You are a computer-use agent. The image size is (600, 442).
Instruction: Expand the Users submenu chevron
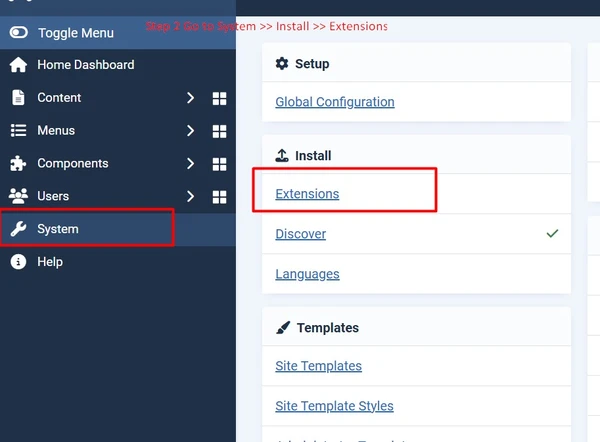190,196
